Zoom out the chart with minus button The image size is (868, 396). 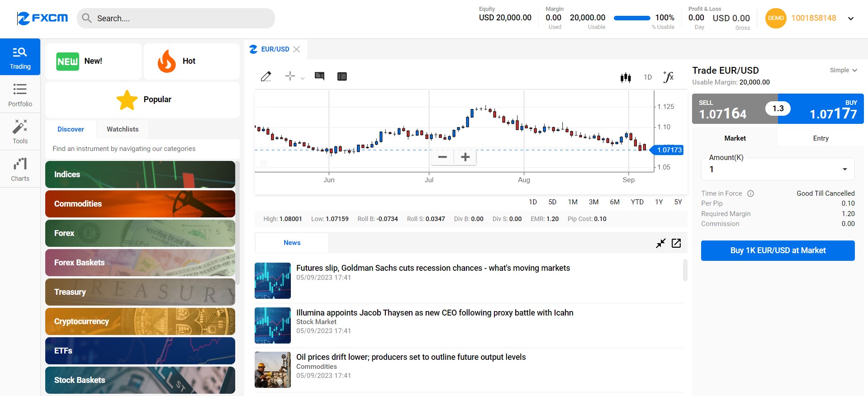click(x=442, y=157)
